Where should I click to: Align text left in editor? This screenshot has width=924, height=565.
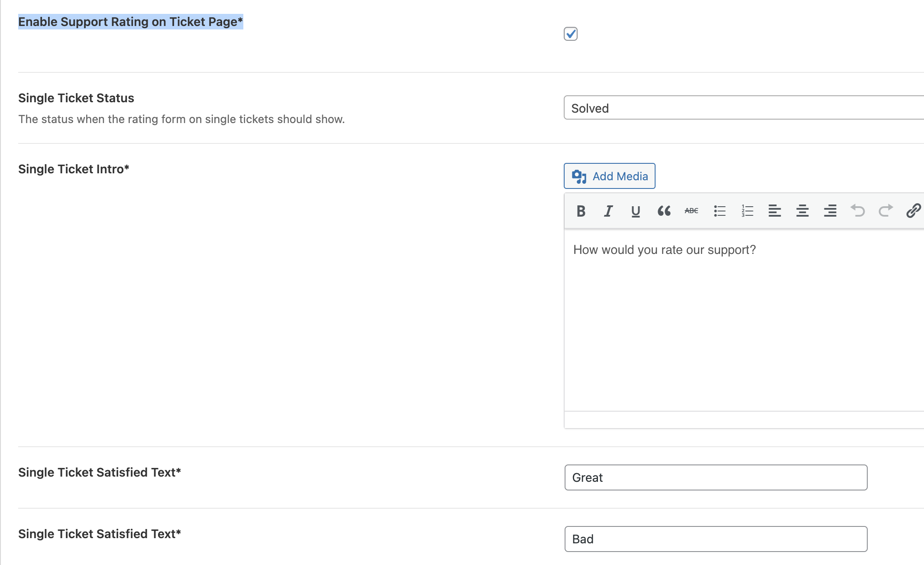click(775, 211)
